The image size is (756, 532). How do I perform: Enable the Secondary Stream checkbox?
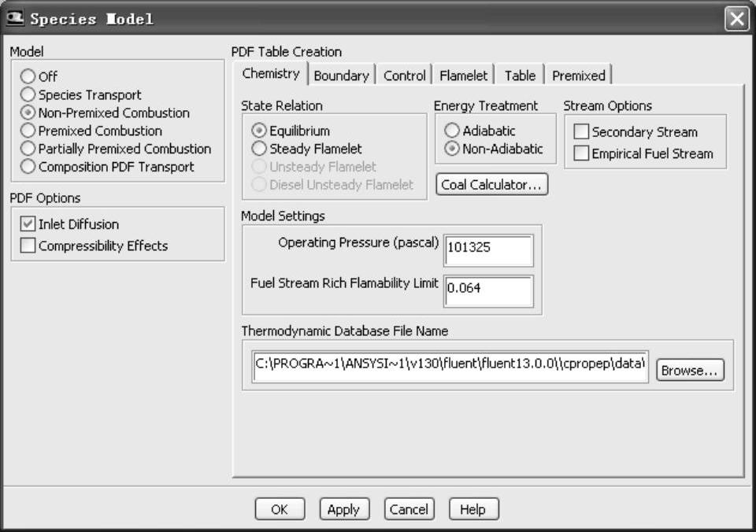pyautogui.click(x=581, y=131)
